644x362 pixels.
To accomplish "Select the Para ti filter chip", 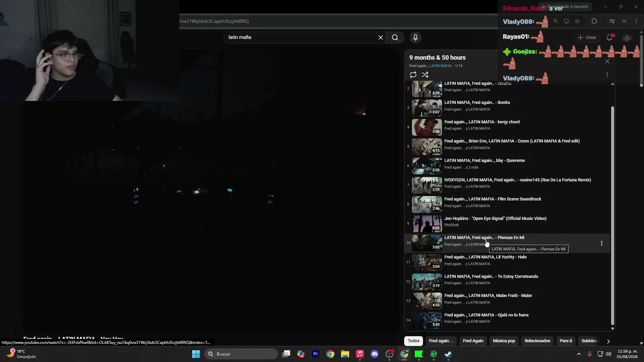I will pyautogui.click(x=566, y=341).
